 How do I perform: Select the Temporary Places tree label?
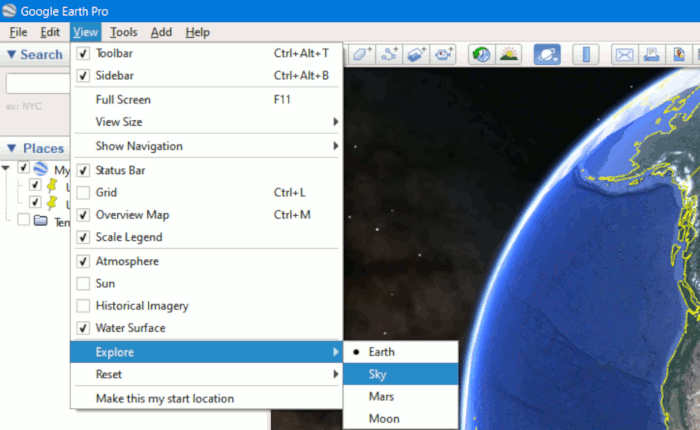[62, 222]
